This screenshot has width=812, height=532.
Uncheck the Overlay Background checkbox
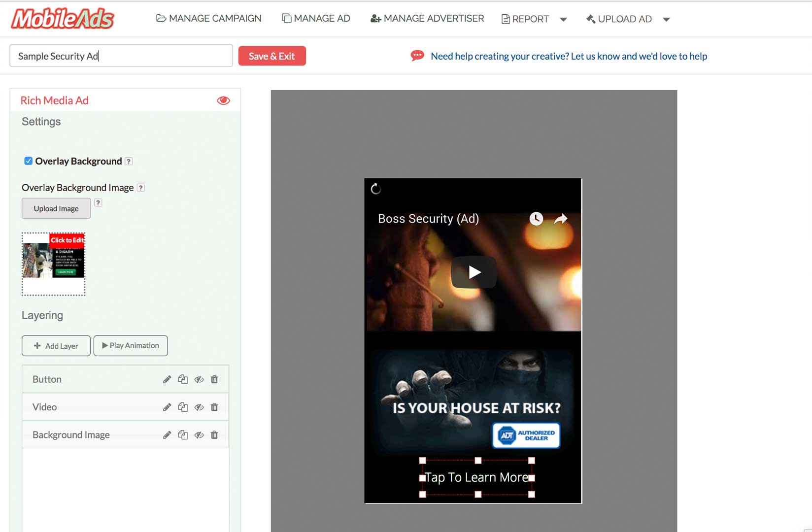[29, 161]
